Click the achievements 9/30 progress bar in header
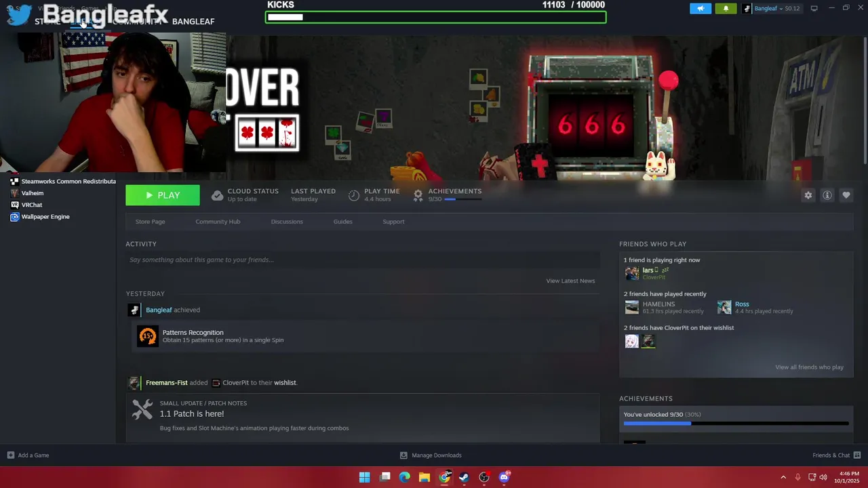Screen dimensions: 868x488 coord(462,199)
